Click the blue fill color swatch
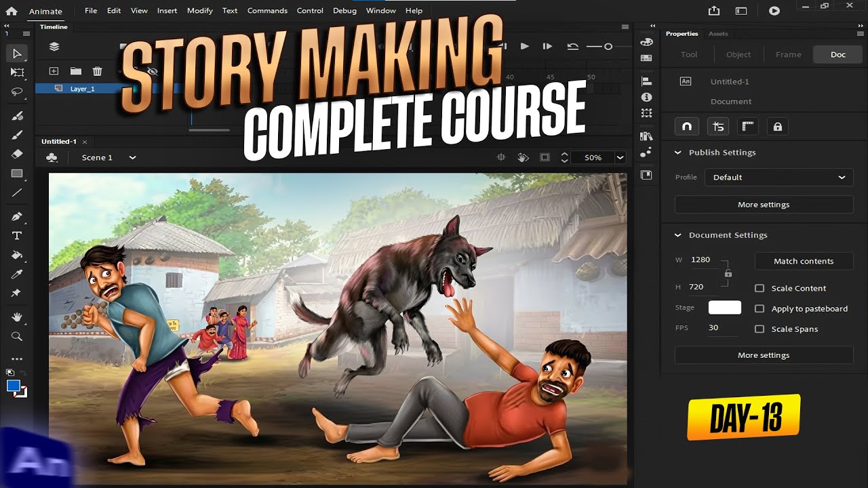Image resolution: width=868 pixels, height=488 pixels. point(13,386)
